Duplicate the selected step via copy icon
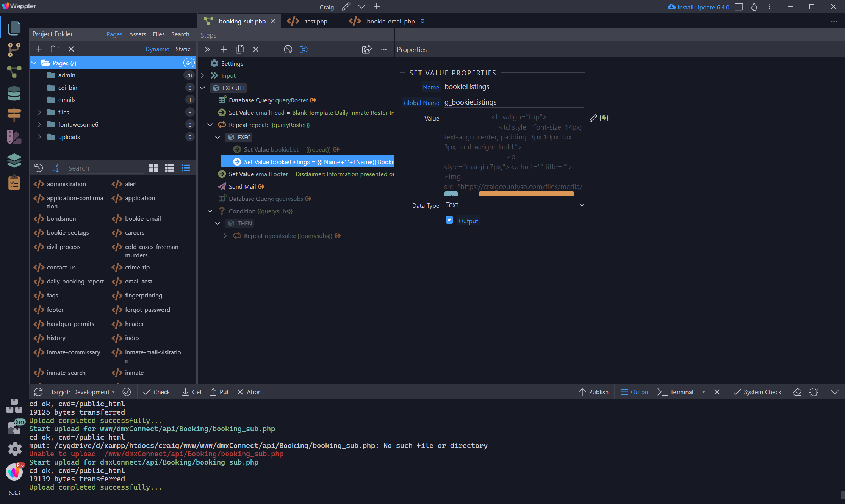 tap(239, 49)
